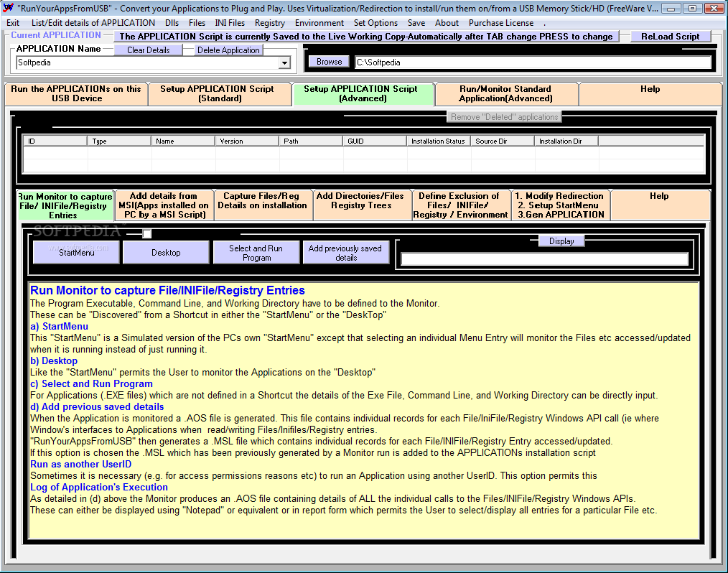Image resolution: width=728 pixels, height=573 pixels.
Task: Click the StartMenu button
Action: click(x=77, y=252)
